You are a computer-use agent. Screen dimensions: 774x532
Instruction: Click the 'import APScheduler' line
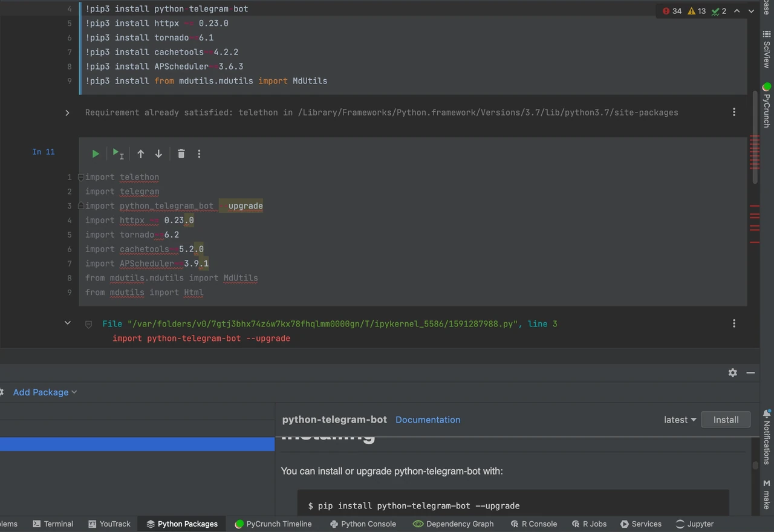pyautogui.click(x=147, y=264)
